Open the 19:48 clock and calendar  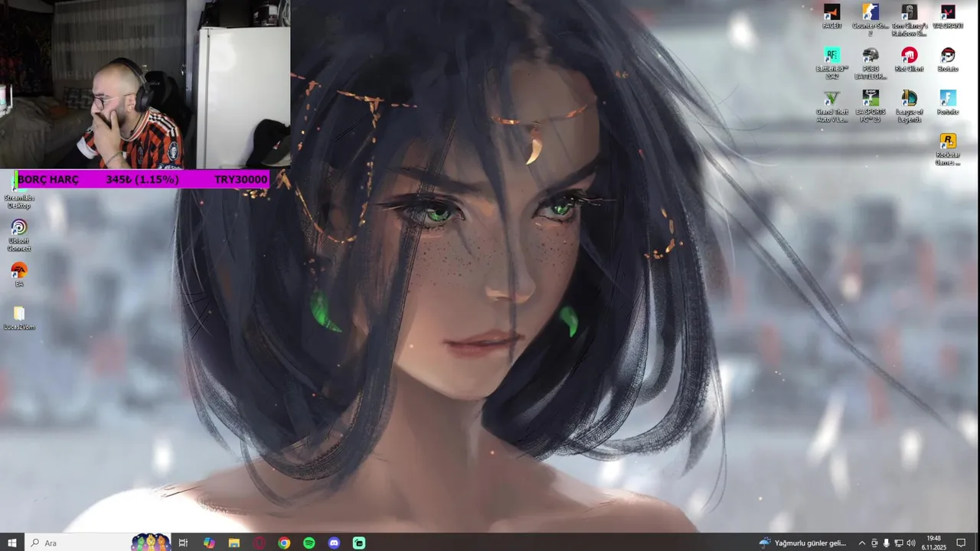click(x=933, y=543)
